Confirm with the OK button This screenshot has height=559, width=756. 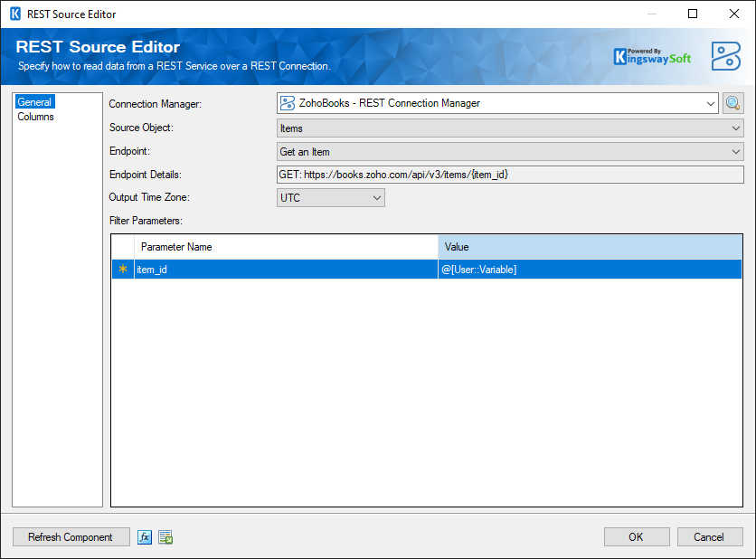[x=637, y=536]
